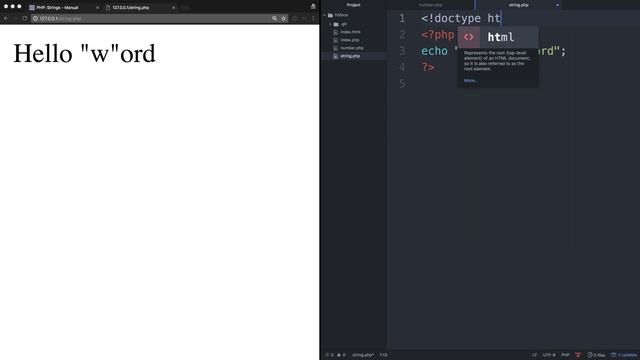Open the Project panel tab in editor
Screen dimensions: 640x360
[353, 5]
